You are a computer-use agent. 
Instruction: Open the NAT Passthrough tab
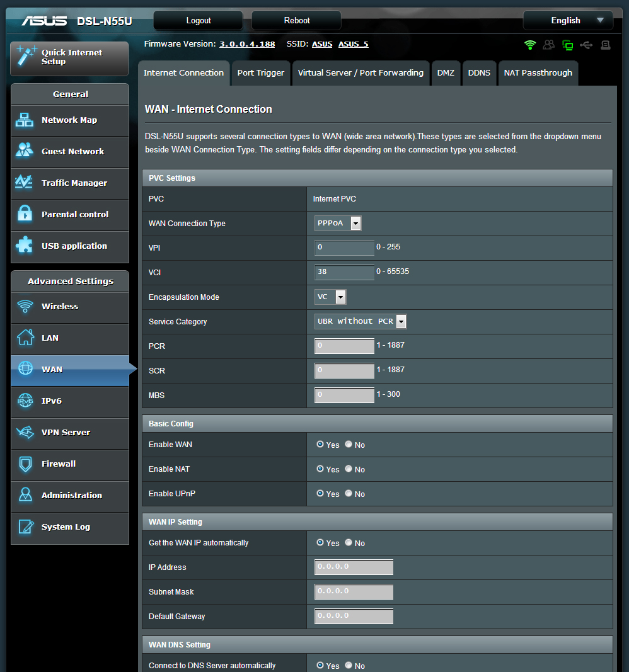(538, 72)
